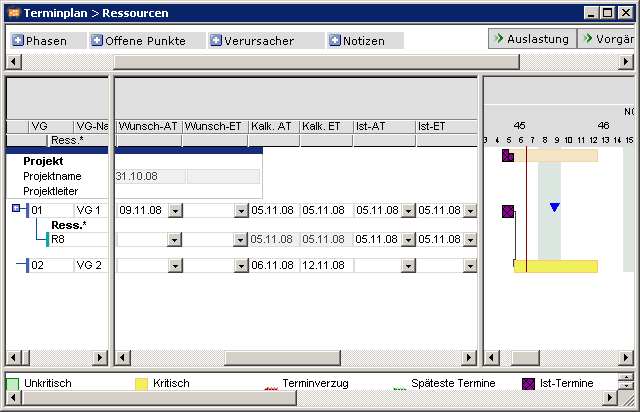Click the yellow critical bar of VG 2
640x412 pixels.
pyautogui.click(x=556, y=266)
